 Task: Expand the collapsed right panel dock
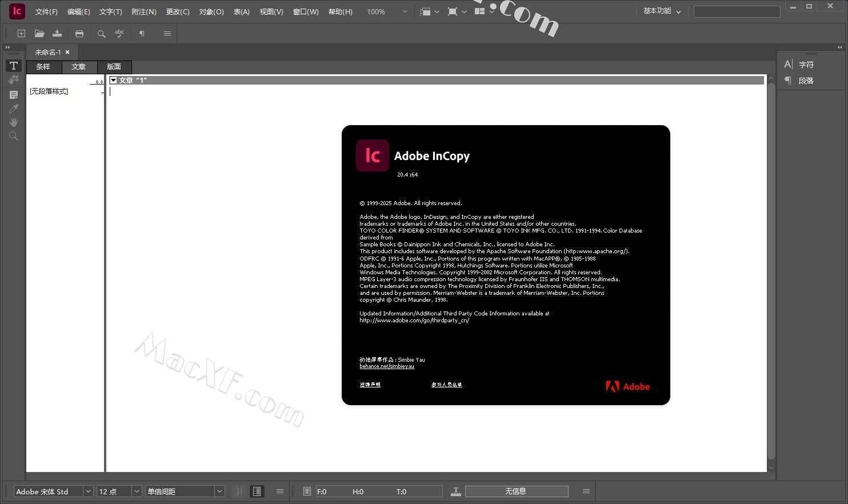[x=839, y=47]
